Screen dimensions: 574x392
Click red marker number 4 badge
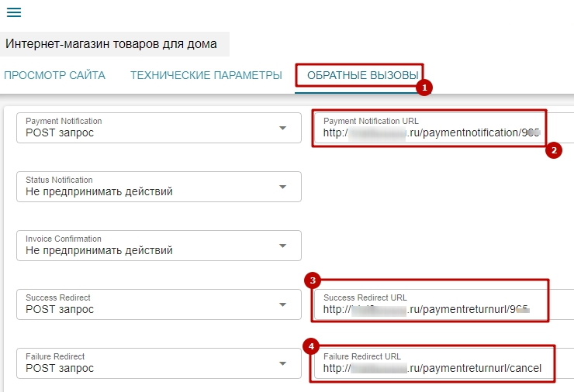point(313,346)
